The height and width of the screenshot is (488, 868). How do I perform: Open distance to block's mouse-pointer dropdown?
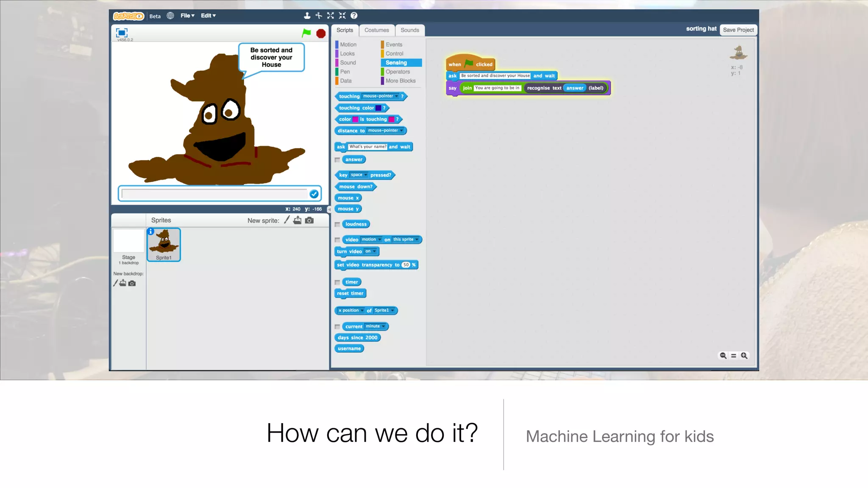coord(385,130)
